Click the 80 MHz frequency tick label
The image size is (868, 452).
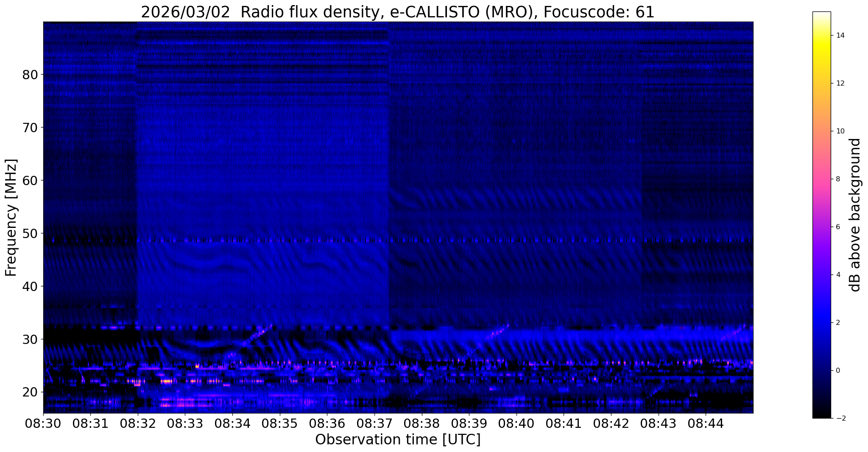point(30,75)
